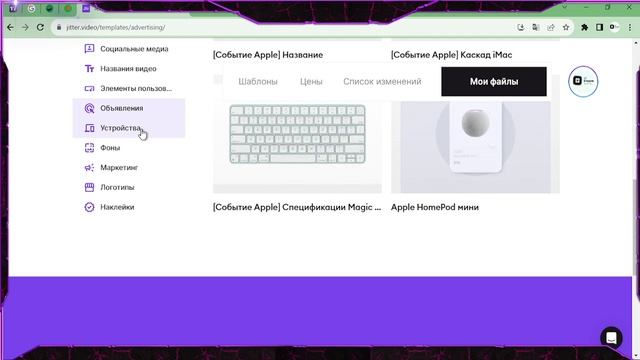Screen dimensions: 640x360
Task: Open Шаблоны in top navigation
Action: coord(258,82)
